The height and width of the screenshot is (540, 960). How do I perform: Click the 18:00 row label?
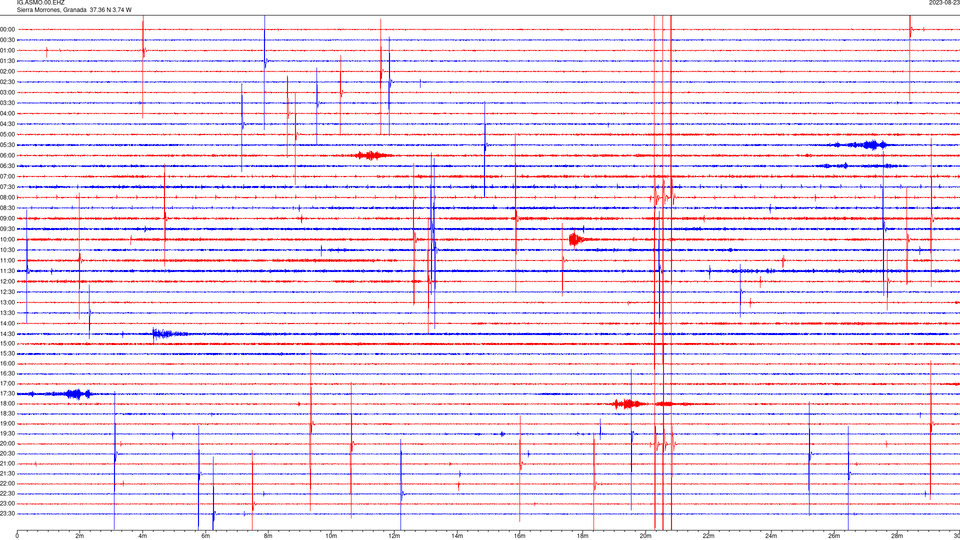(8, 403)
